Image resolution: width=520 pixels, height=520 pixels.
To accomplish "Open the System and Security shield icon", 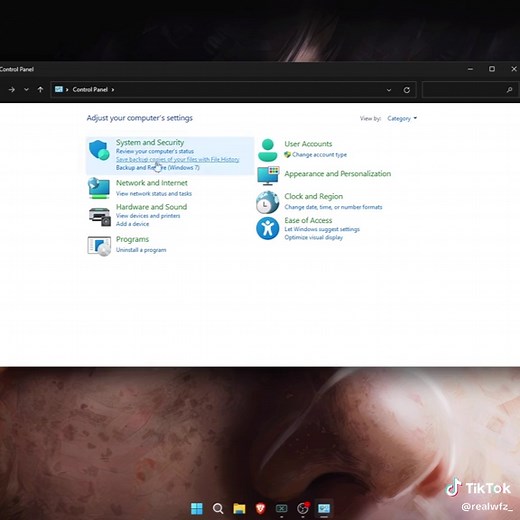I will [99, 150].
